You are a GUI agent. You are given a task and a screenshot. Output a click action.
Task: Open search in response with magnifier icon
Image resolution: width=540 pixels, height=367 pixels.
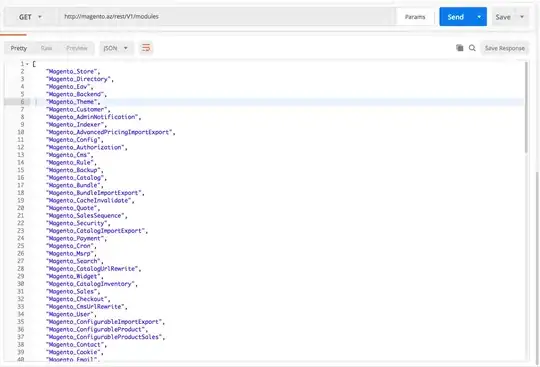tap(472, 48)
